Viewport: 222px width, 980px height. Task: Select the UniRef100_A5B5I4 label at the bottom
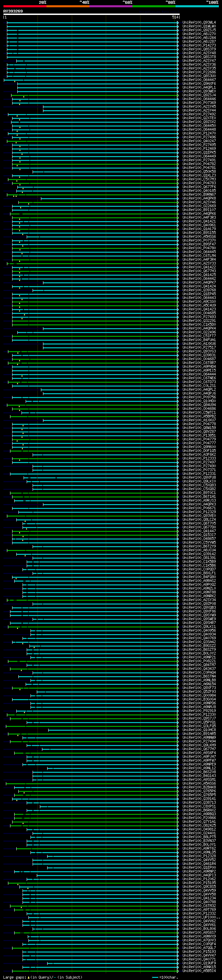(x=199, y=971)
